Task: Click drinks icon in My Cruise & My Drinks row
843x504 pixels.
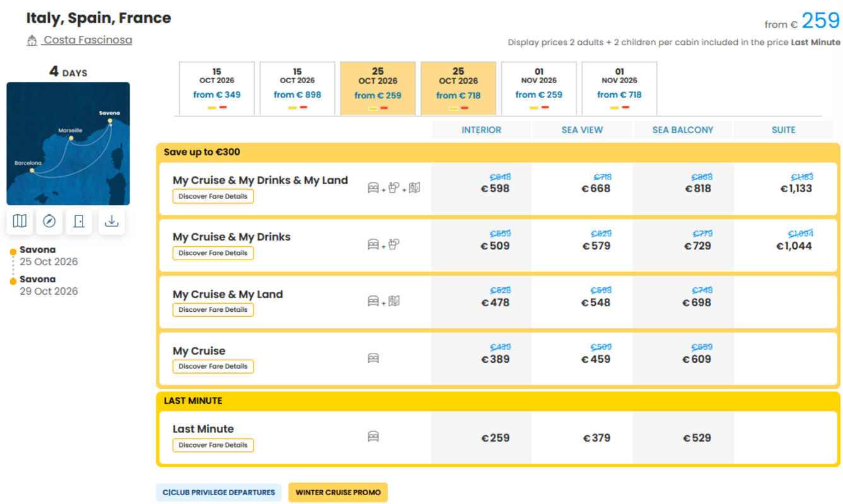Action: (x=394, y=244)
